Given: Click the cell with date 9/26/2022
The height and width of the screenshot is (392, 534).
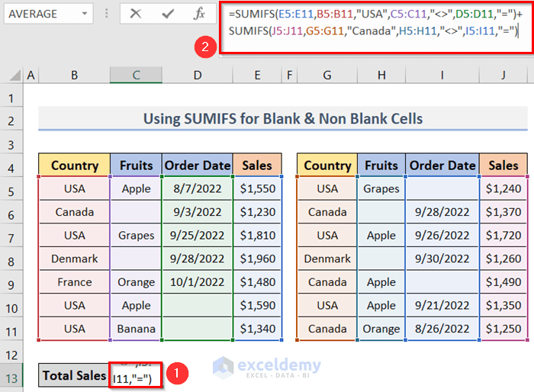Looking at the screenshot, I should point(442,235).
